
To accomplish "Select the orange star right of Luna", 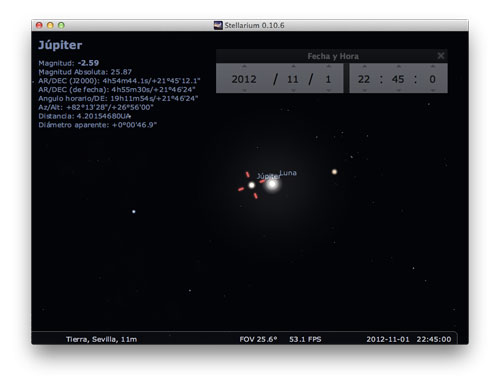I will point(334,172).
